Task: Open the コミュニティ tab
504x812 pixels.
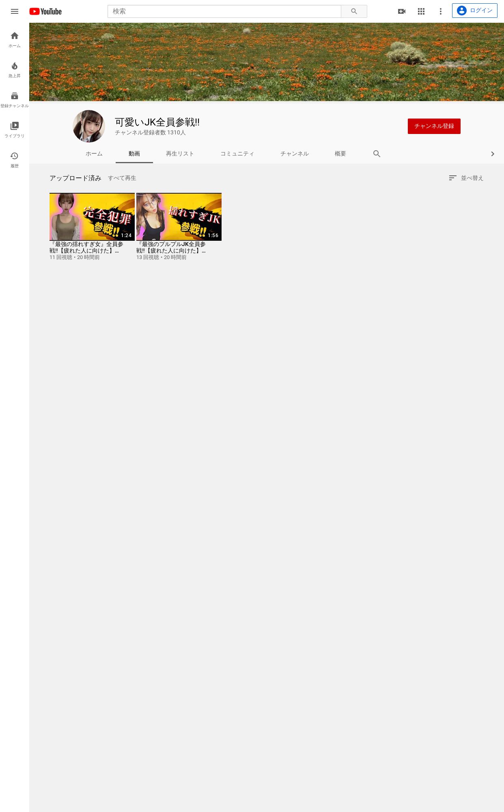Action: point(237,154)
